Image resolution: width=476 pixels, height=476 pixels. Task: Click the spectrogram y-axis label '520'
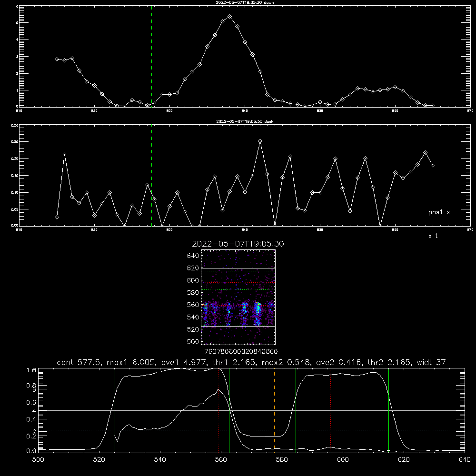[x=193, y=329]
